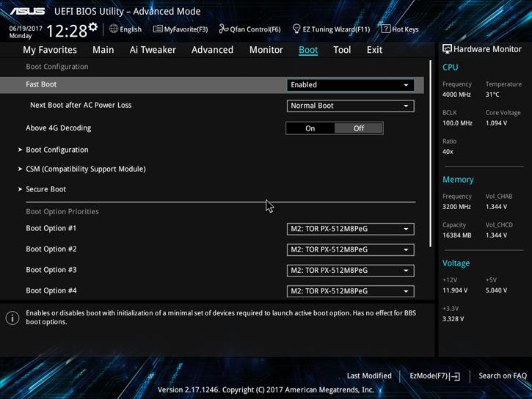Open the Fast Boot dropdown
The width and height of the screenshot is (532, 399).
click(x=350, y=85)
